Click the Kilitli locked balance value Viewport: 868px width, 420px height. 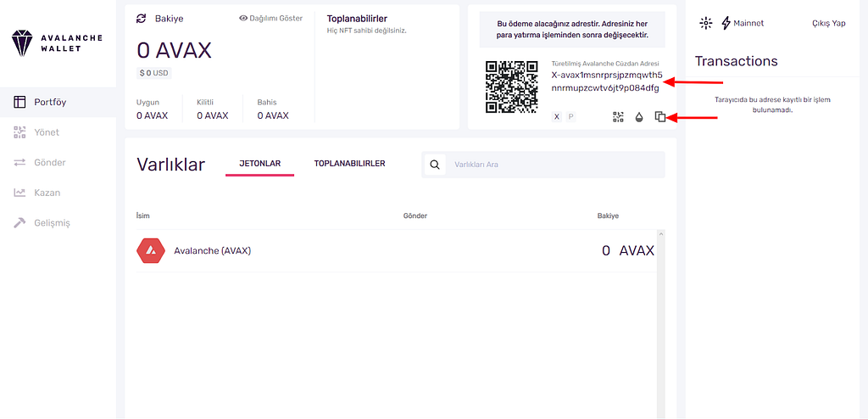[213, 115]
